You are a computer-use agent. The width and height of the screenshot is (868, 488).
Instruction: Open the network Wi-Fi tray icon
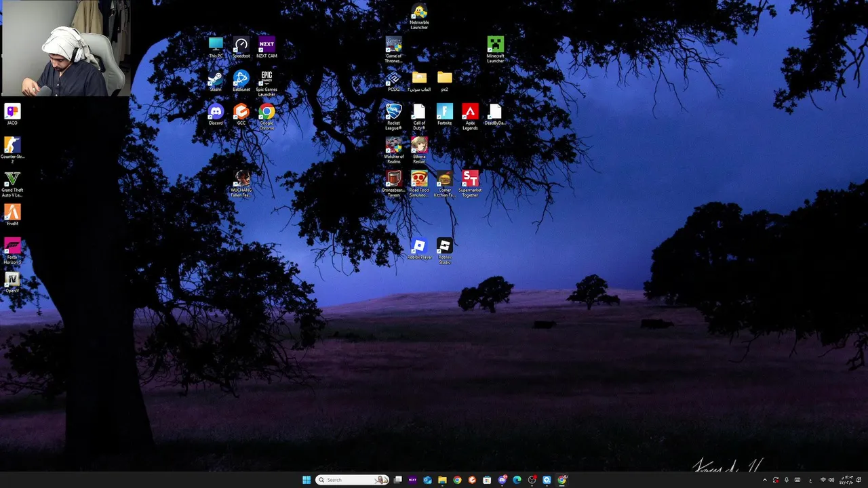point(823,480)
